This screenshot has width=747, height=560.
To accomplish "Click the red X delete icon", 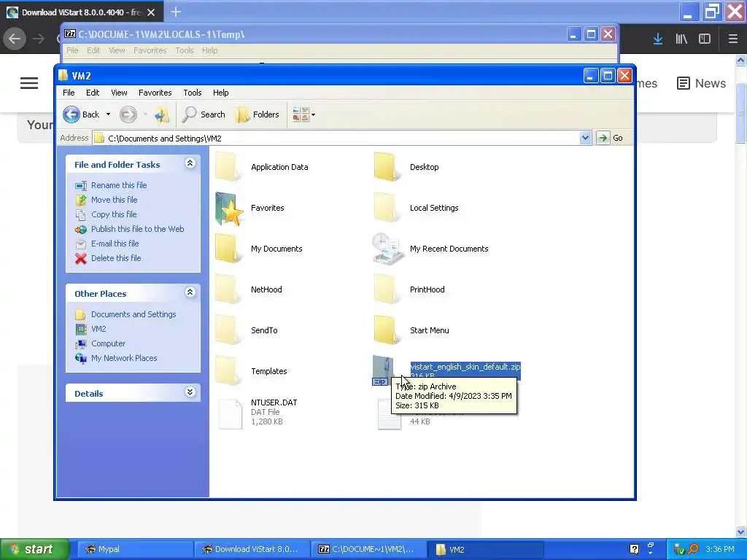I will pos(81,259).
